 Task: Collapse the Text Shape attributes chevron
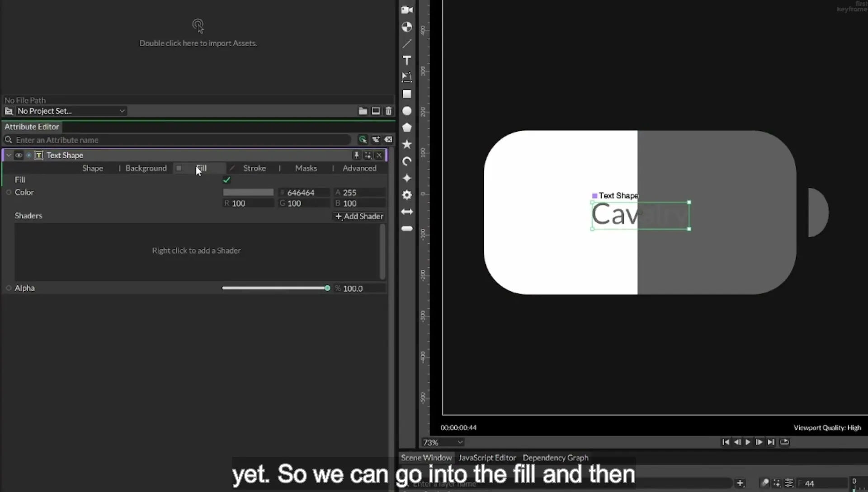pyautogui.click(x=9, y=156)
